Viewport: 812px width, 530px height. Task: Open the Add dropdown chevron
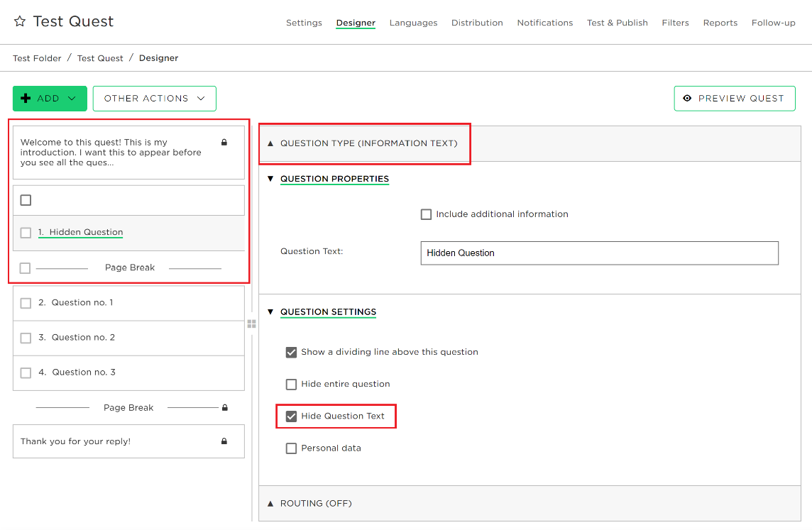coord(72,99)
